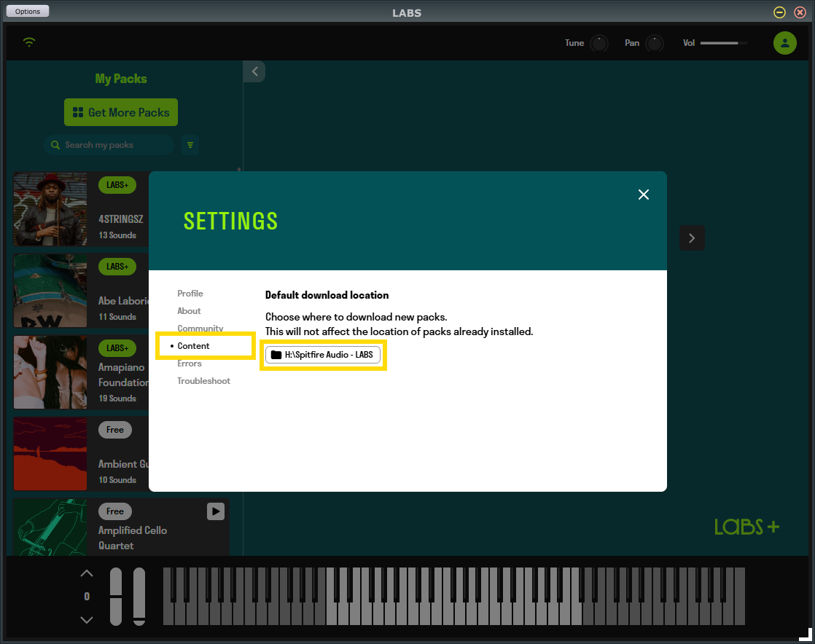Play the Amplified Cello Quartet preview
The width and height of the screenshot is (815, 644).
pyautogui.click(x=216, y=511)
